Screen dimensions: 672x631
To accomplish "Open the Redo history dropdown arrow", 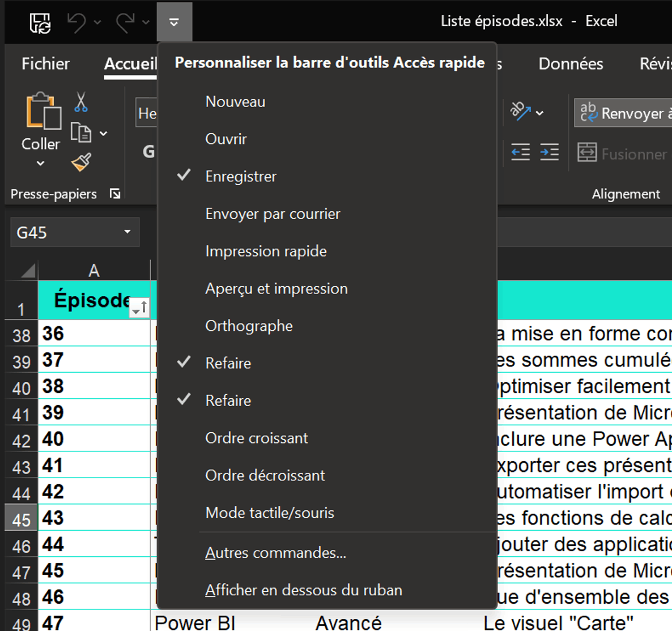I will tap(146, 22).
